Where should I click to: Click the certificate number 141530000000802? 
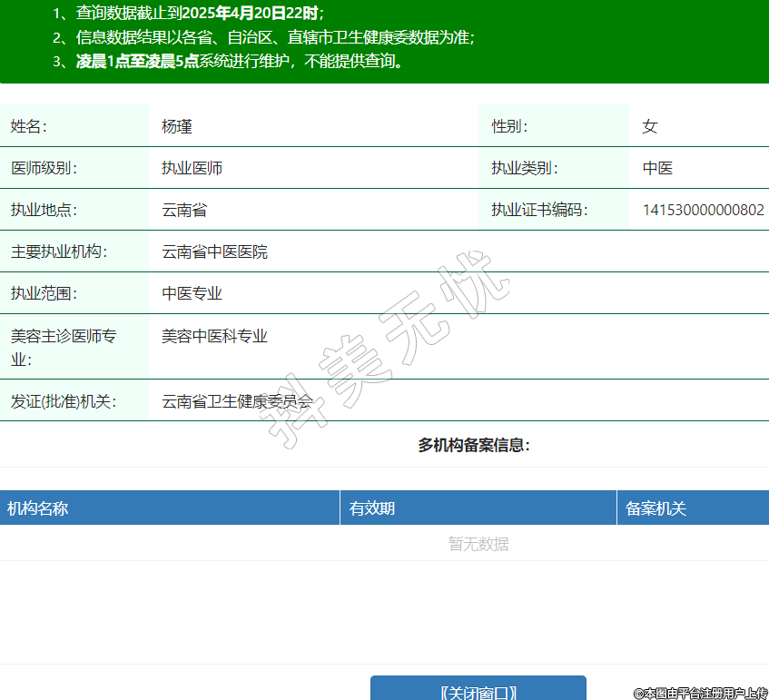(x=703, y=210)
